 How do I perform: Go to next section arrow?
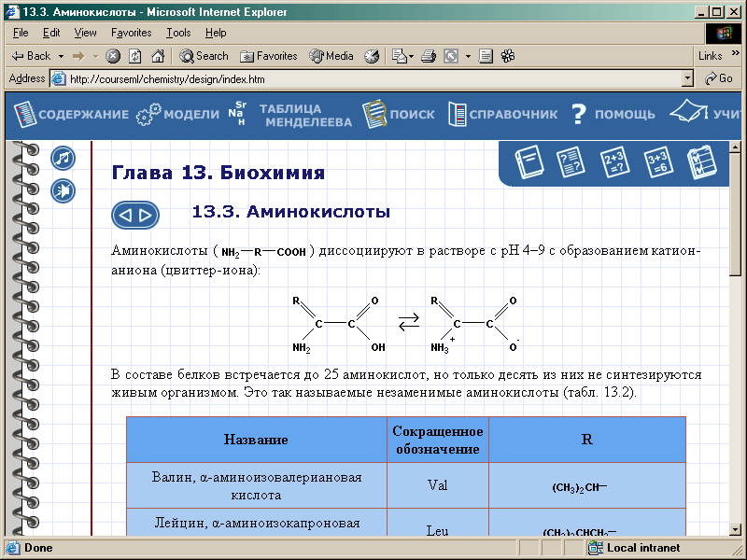tap(146, 216)
